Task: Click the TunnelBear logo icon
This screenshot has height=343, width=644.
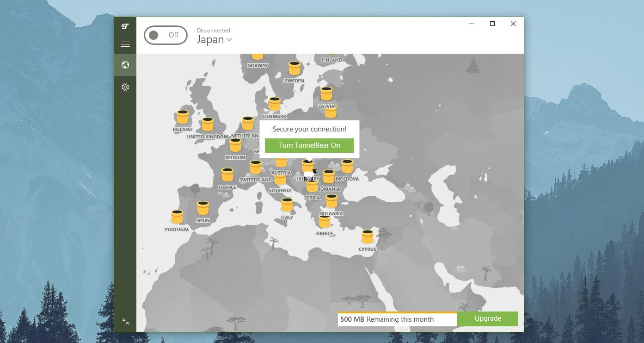Action: click(125, 26)
